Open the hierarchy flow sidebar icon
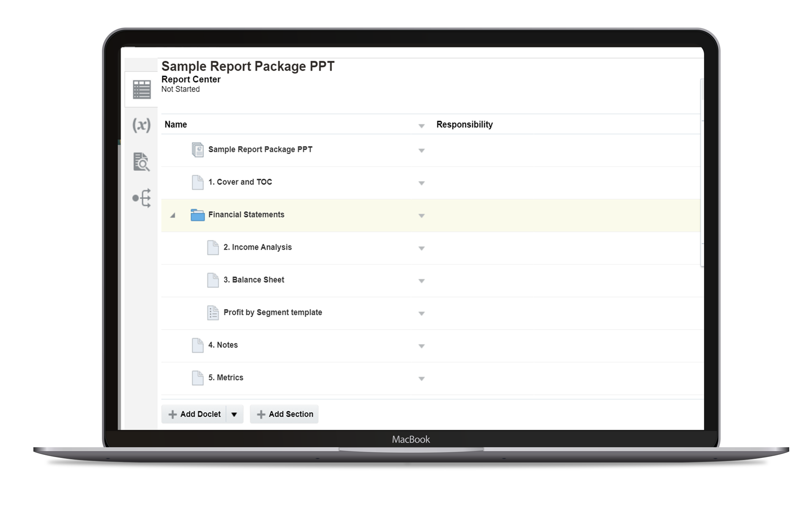The height and width of the screenshot is (515, 812). click(142, 198)
